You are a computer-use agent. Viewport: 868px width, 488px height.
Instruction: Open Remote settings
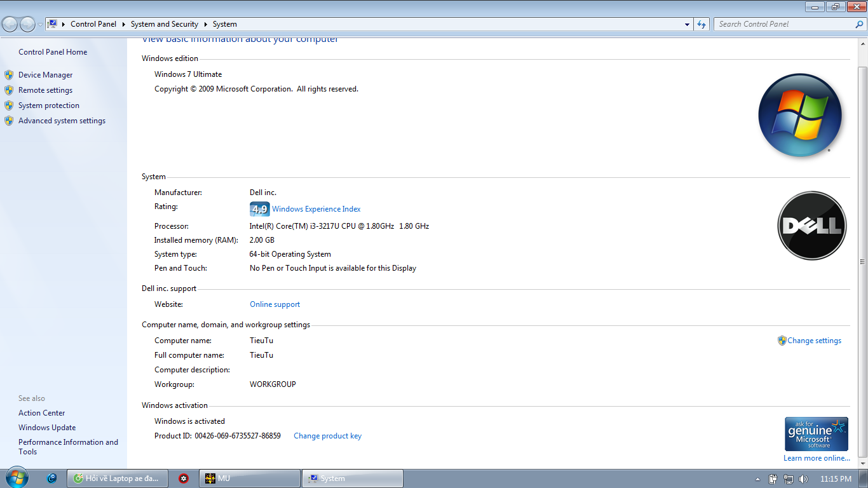coord(45,90)
